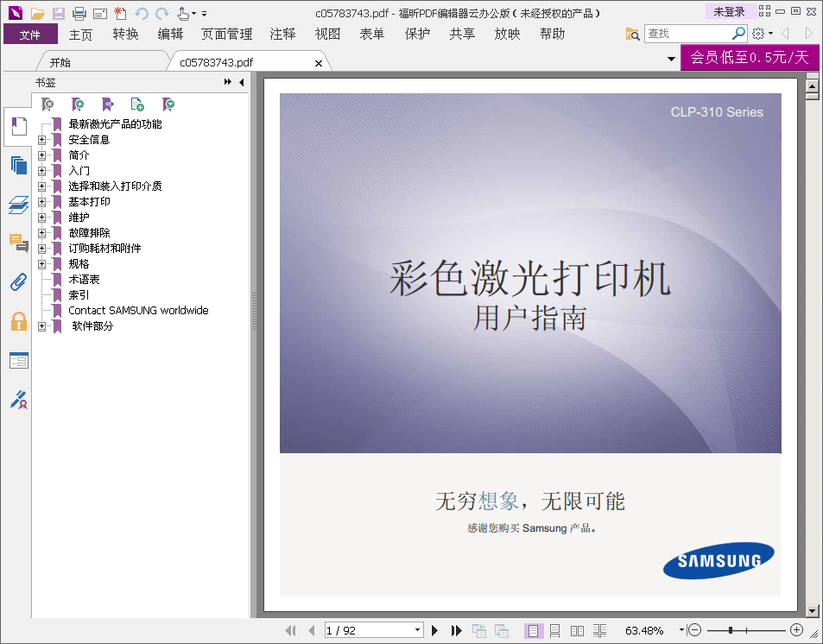The image size is (823, 644).
Task: Switch to the 转换 ribbon tab
Action: pyautogui.click(x=125, y=35)
